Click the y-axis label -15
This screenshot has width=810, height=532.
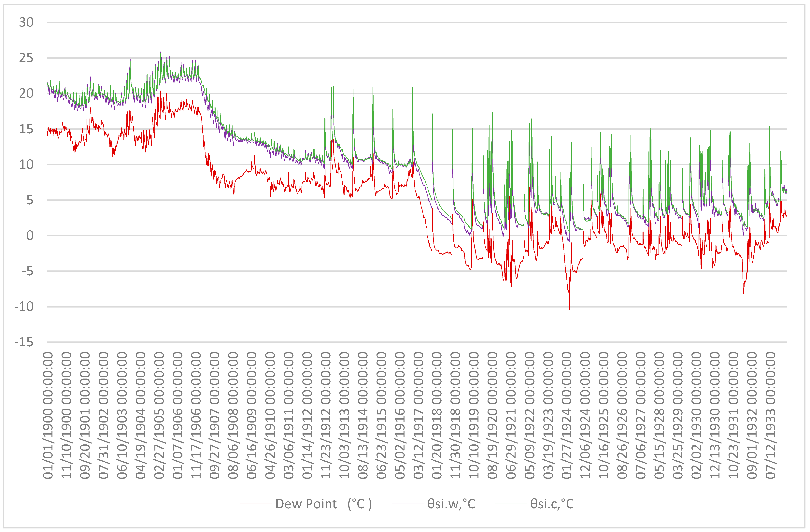pyautogui.click(x=24, y=342)
